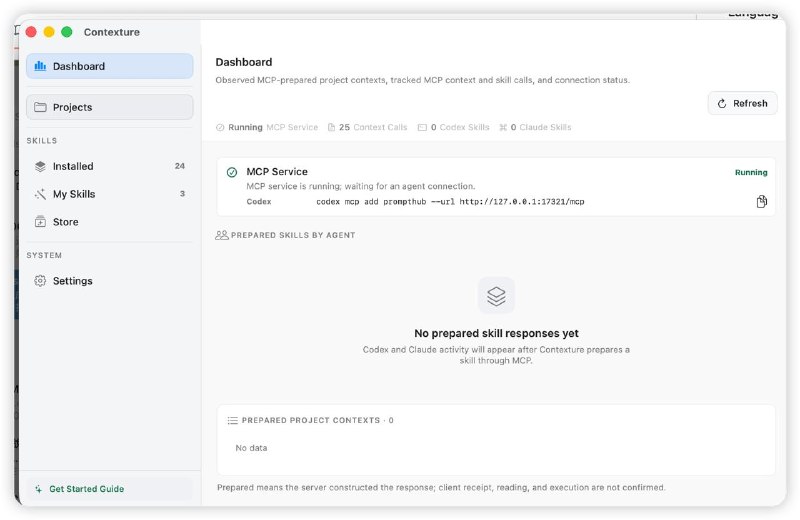Click the MCP Service green check icon
Image resolution: width=800 pixels, height=520 pixels.
tap(232, 172)
